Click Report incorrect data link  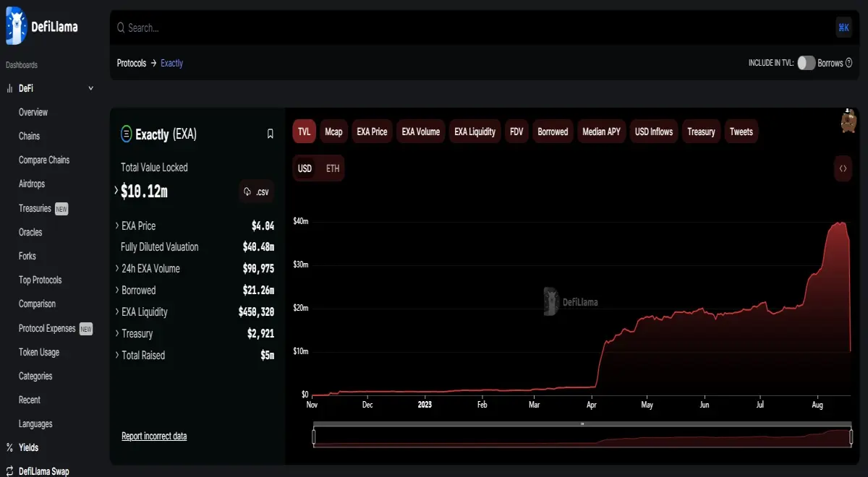click(x=154, y=436)
